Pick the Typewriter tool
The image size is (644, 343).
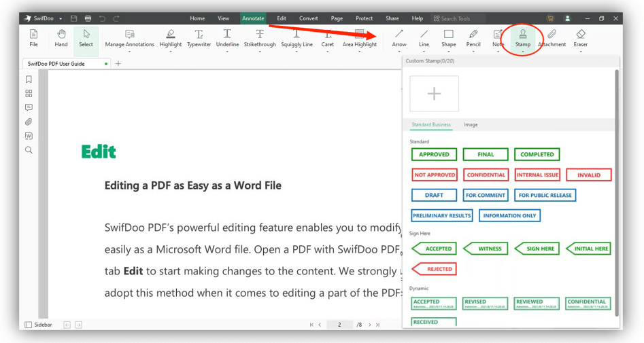pyautogui.click(x=199, y=38)
